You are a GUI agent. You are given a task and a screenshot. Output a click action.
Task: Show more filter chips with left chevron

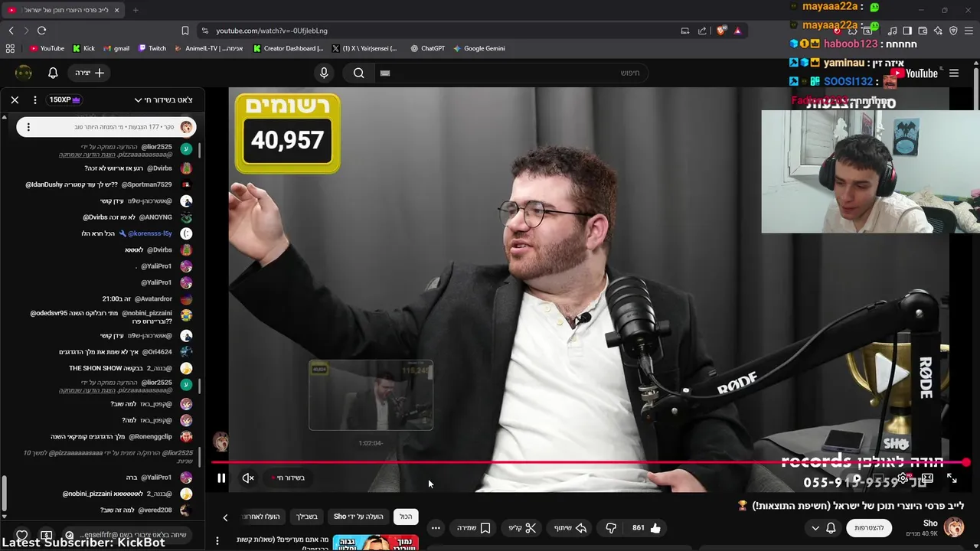[x=225, y=517]
